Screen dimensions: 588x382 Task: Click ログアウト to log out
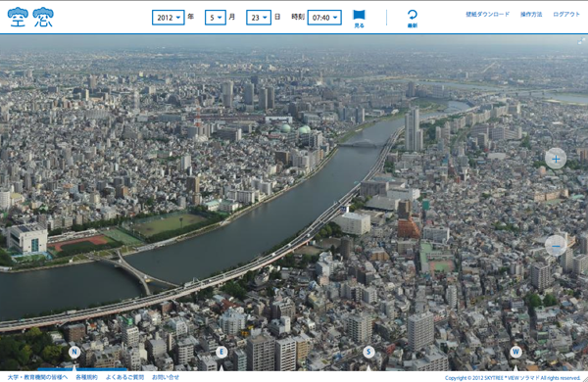tap(566, 15)
